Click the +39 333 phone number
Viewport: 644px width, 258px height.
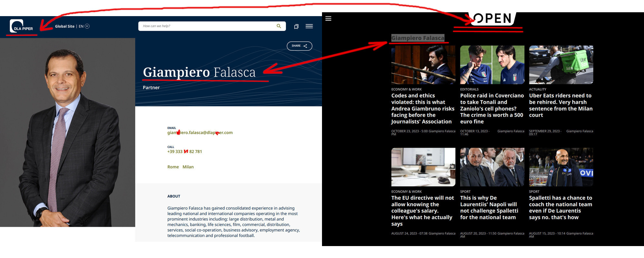pyautogui.click(x=185, y=152)
